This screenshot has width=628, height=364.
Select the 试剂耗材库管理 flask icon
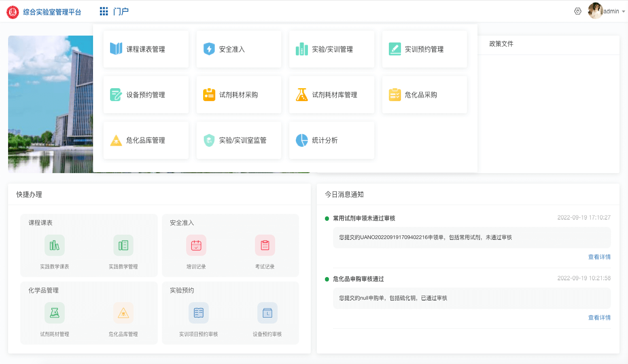click(x=302, y=95)
